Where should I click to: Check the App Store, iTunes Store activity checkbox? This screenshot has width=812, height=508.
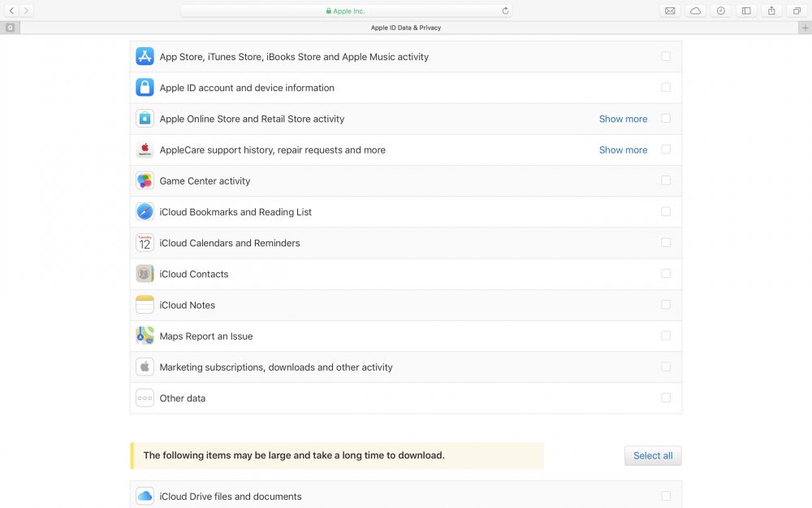pyautogui.click(x=666, y=56)
